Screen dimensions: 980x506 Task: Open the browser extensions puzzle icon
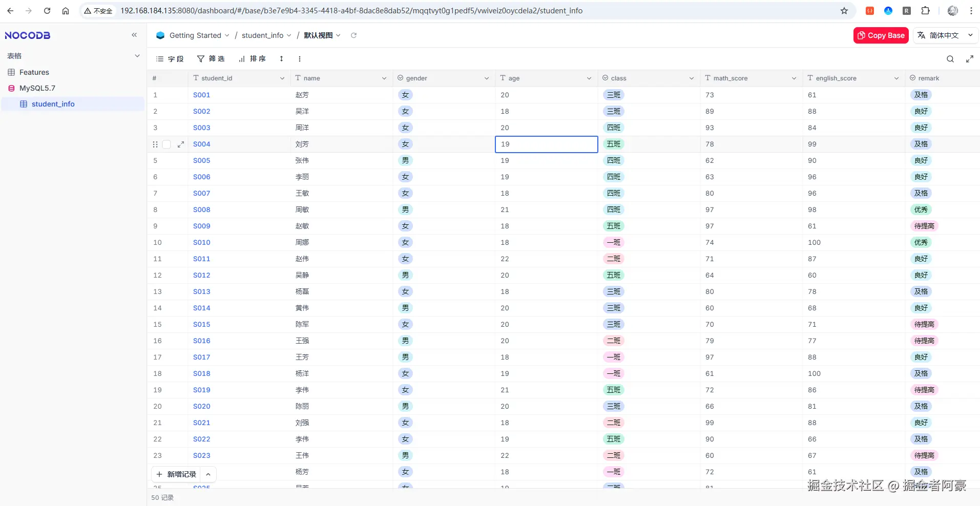click(925, 11)
